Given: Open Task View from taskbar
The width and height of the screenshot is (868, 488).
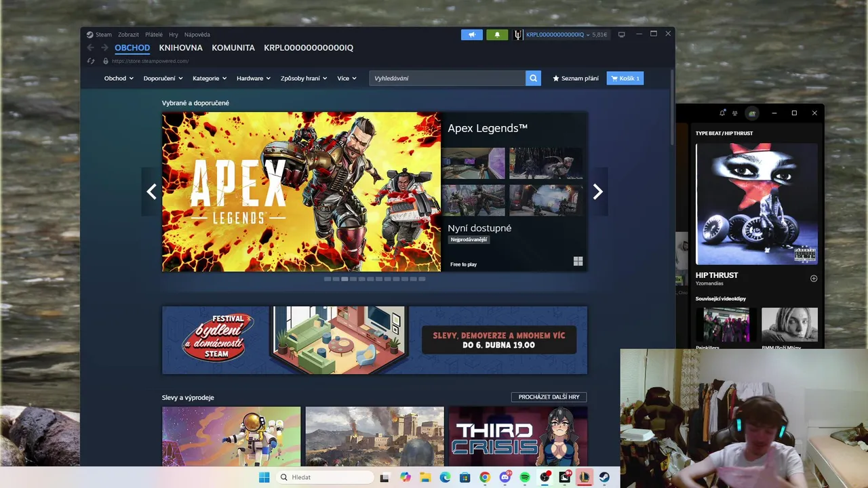Looking at the screenshot, I should (385, 477).
